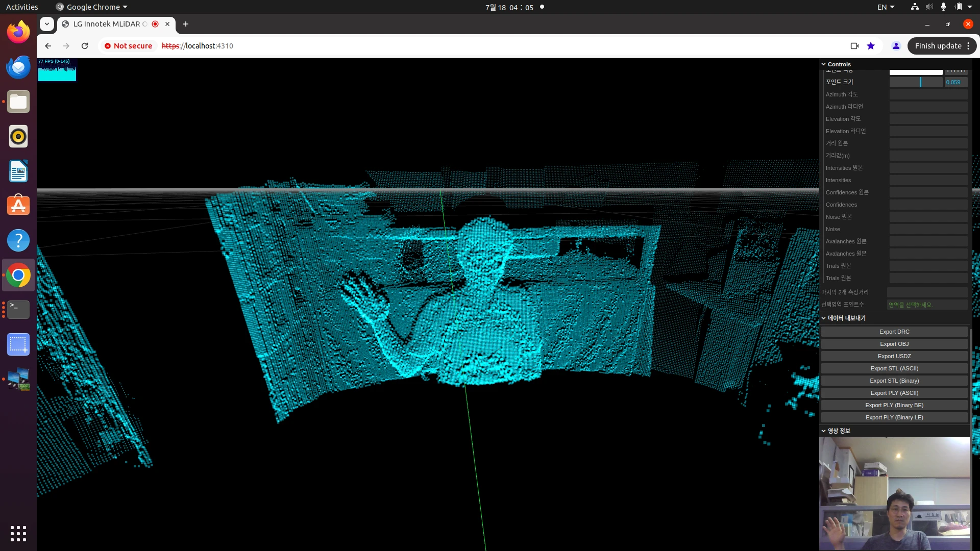Click the 선택영역 포인트수 field
The image size is (980, 551).
[x=927, y=305]
